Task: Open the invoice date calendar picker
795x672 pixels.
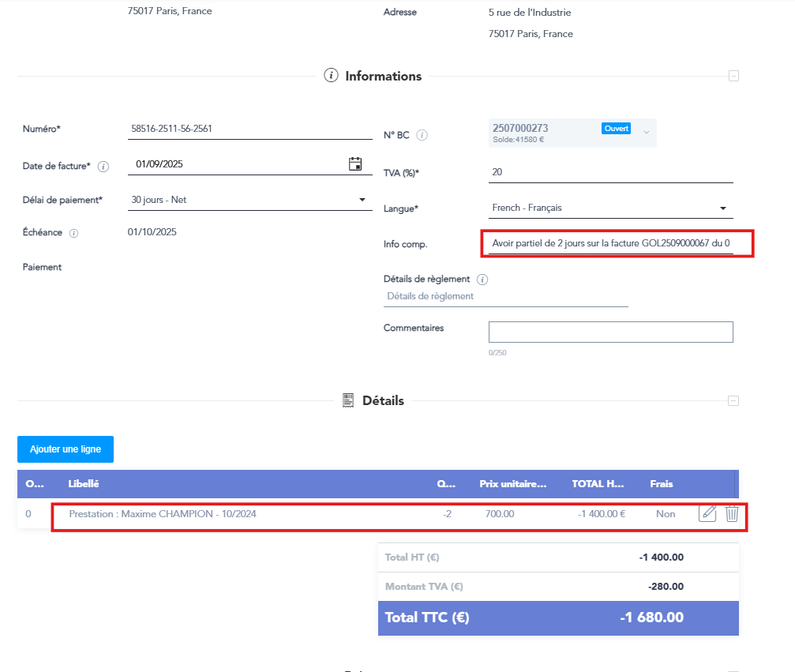Action: coord(355,164)
